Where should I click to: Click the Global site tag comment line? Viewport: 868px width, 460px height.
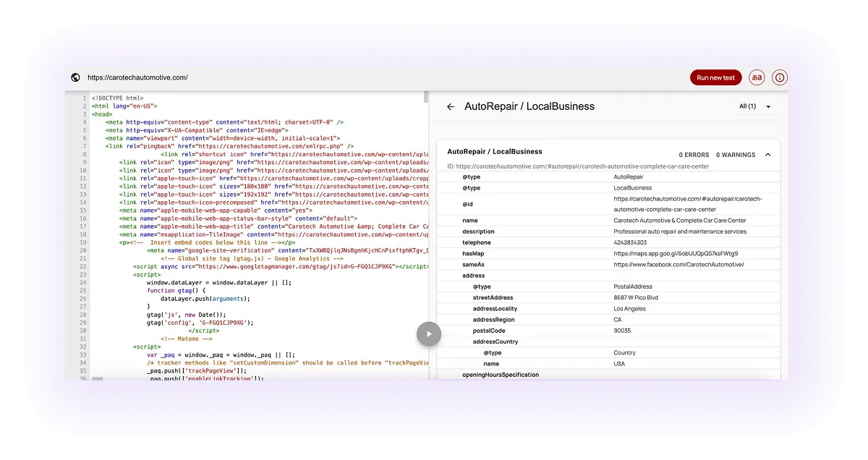252,258
